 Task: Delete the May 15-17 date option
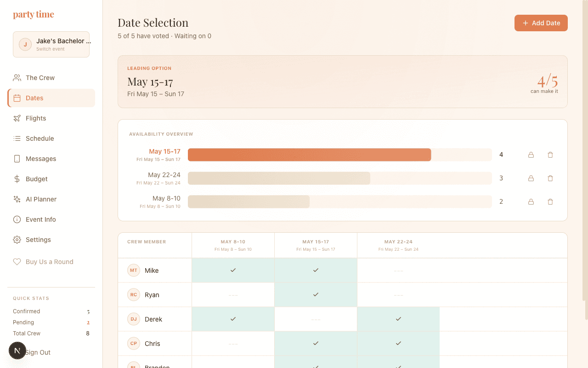pyautogui.click(x=550, y=155)
